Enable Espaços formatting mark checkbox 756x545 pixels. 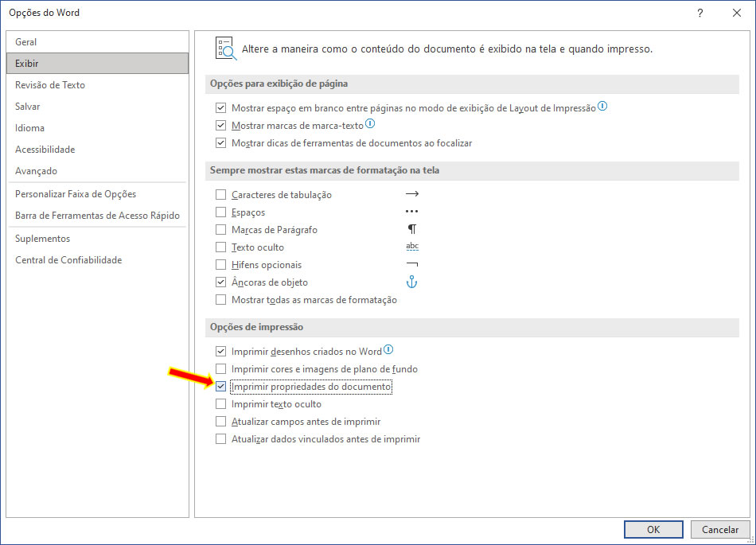point(220,212)
